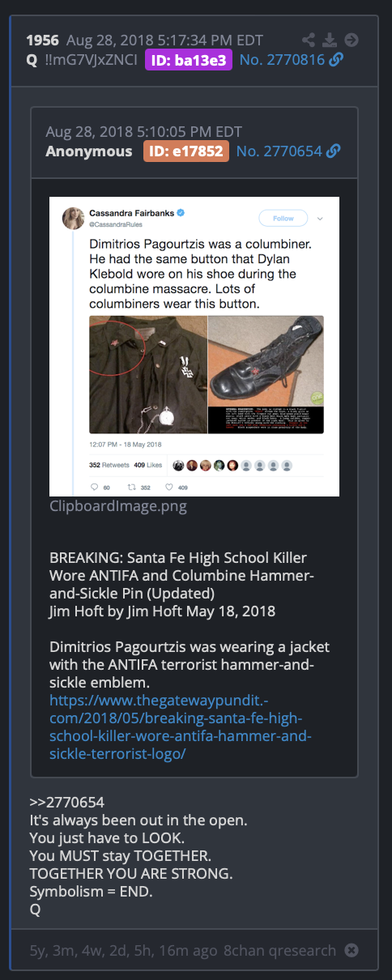The image size is (392, 980).
Task: Click the X icon after 8chan qresearch
Action: [352, 950]
